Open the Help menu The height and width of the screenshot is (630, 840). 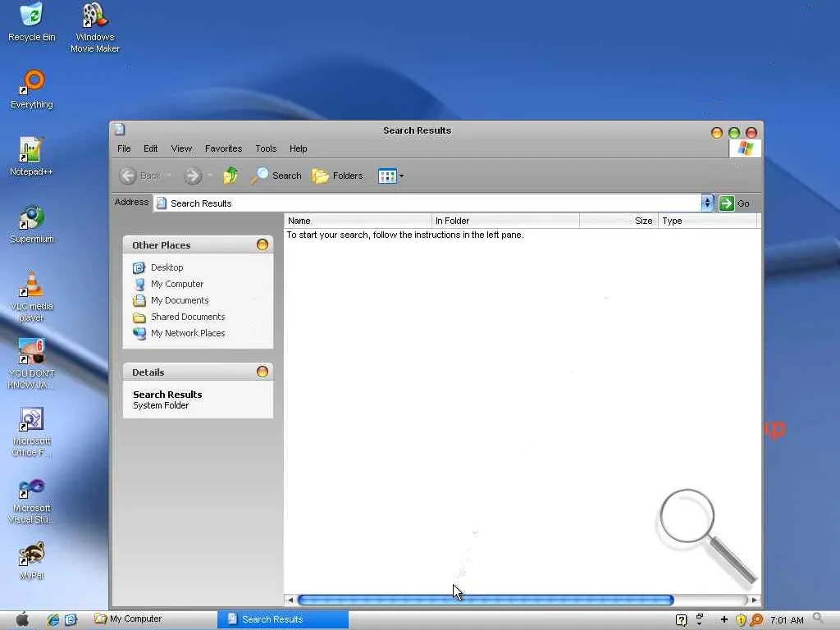pyautogui.click(x=298, y=148)
